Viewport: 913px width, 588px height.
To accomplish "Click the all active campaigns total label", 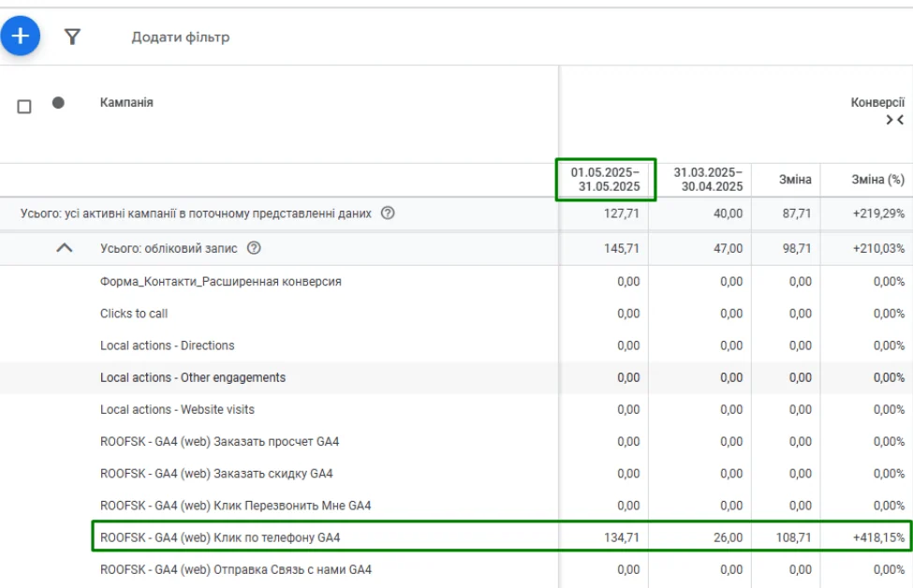I will tap(196, 213).
